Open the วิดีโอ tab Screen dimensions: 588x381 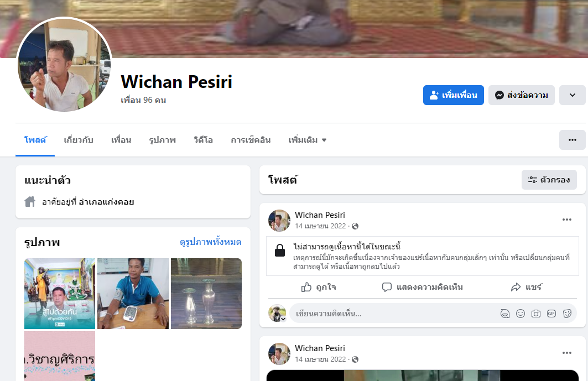point(203,140)
